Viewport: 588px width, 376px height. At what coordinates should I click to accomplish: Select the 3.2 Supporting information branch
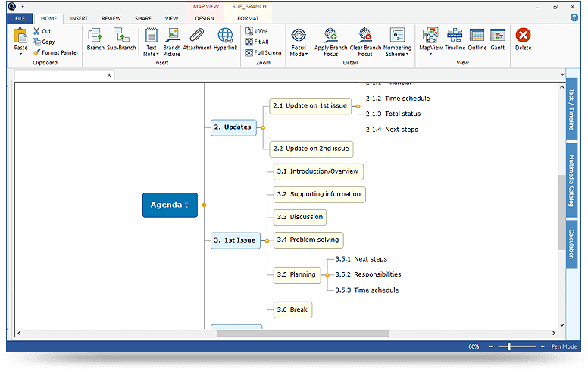pos(319,195)
